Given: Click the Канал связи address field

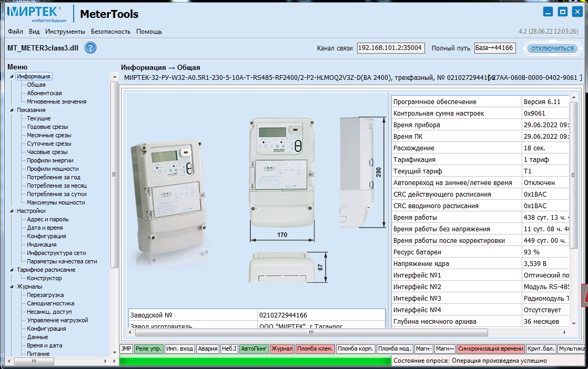Looking at the screenshot, I should point(390,48).
